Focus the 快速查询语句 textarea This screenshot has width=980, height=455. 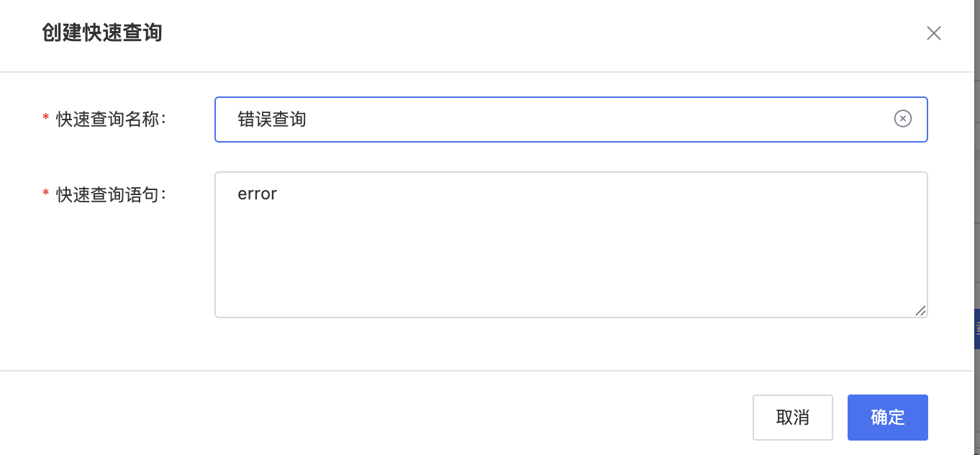(571, 245)
